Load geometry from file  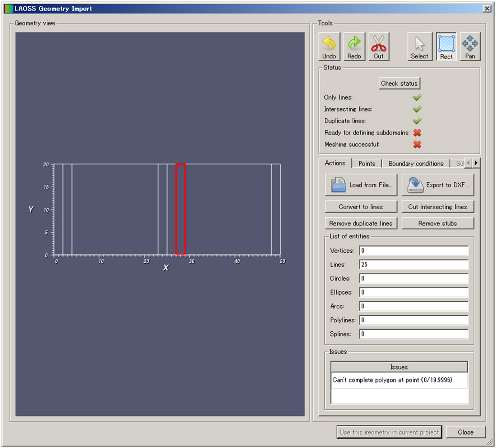(361, 185)
